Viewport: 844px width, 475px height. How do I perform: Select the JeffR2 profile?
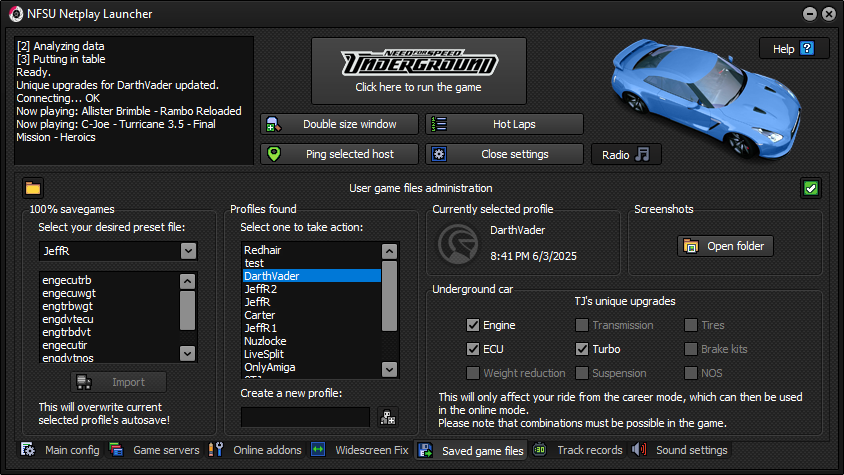coord(312,289)
